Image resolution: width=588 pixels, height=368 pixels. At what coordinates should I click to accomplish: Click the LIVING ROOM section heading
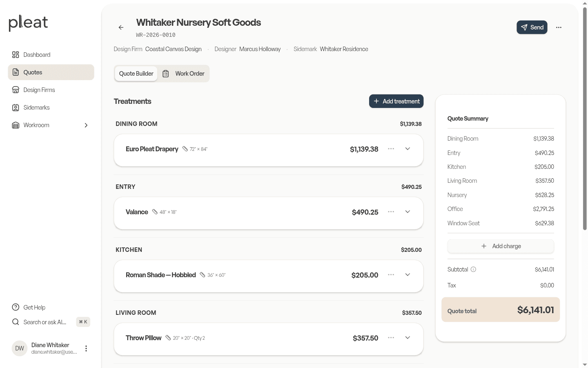136,313
